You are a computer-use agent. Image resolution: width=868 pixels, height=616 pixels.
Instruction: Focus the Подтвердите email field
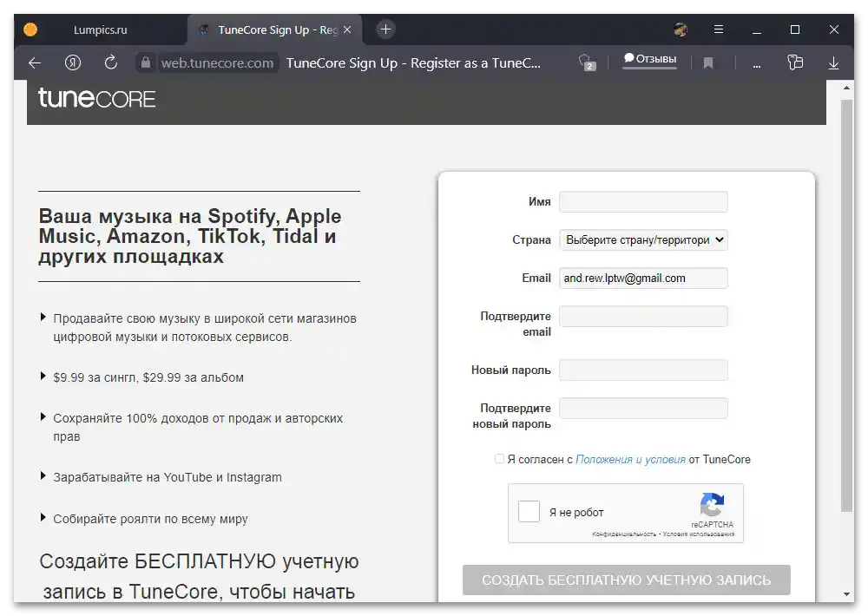643,317
